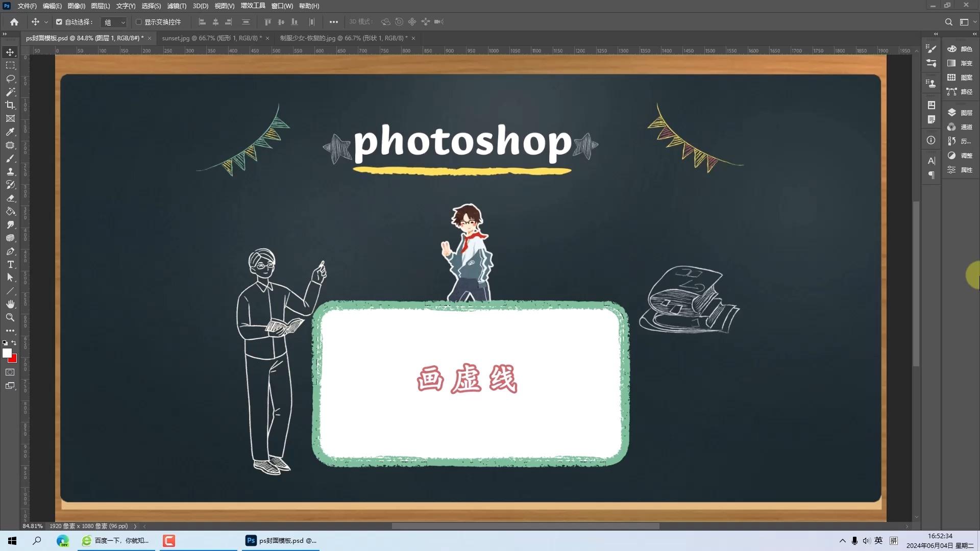Select the Move tool
Viewport: 980px width, 551px height.
(10, 52)
